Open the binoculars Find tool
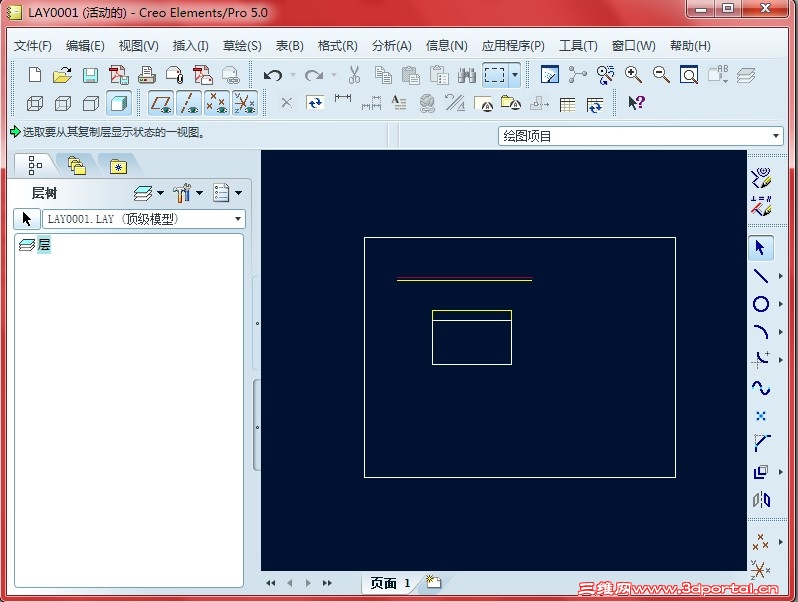Viewport: 798px width, 602px height. pyautogui.click(x=466, y=75)
